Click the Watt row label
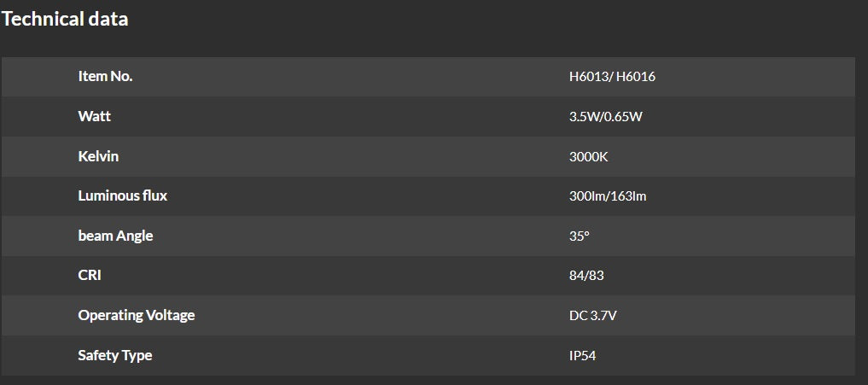The width and height of the screenshot is (868, 385). click(95, 116)
